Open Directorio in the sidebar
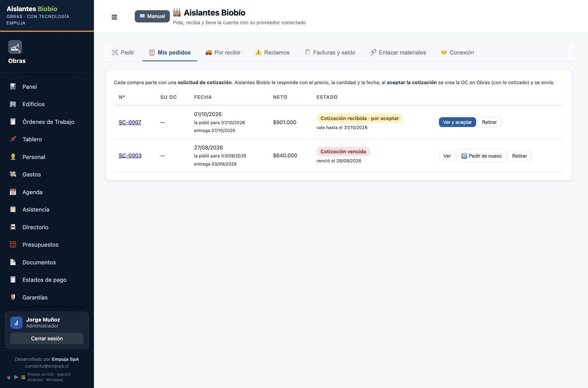 tap(47, 227)
